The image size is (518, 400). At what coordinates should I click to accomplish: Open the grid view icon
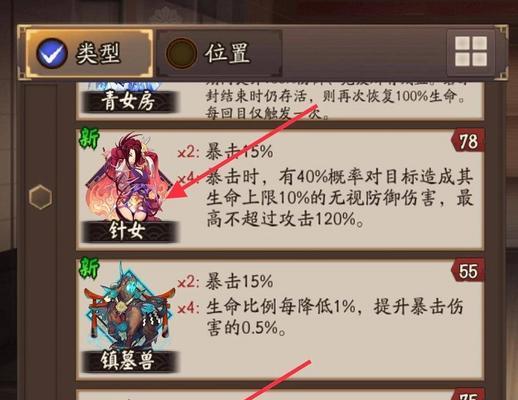pyautogui.click(x=471, y=52)
